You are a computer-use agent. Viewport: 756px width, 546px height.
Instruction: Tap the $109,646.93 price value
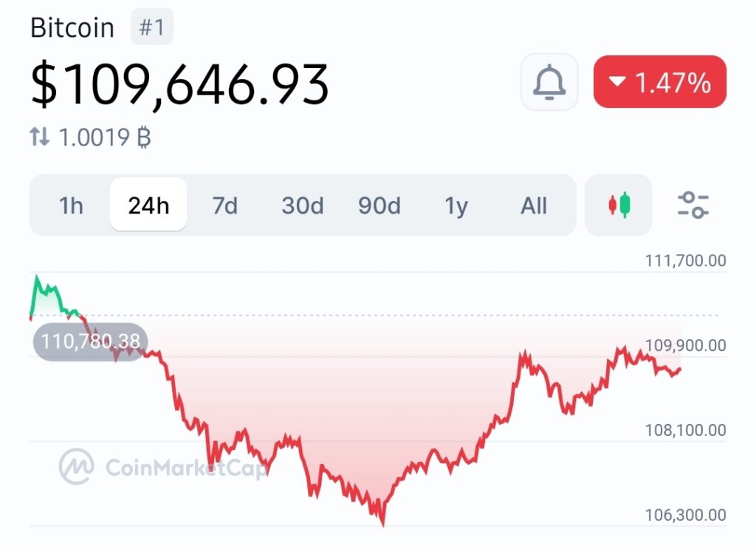coord(179,83)
